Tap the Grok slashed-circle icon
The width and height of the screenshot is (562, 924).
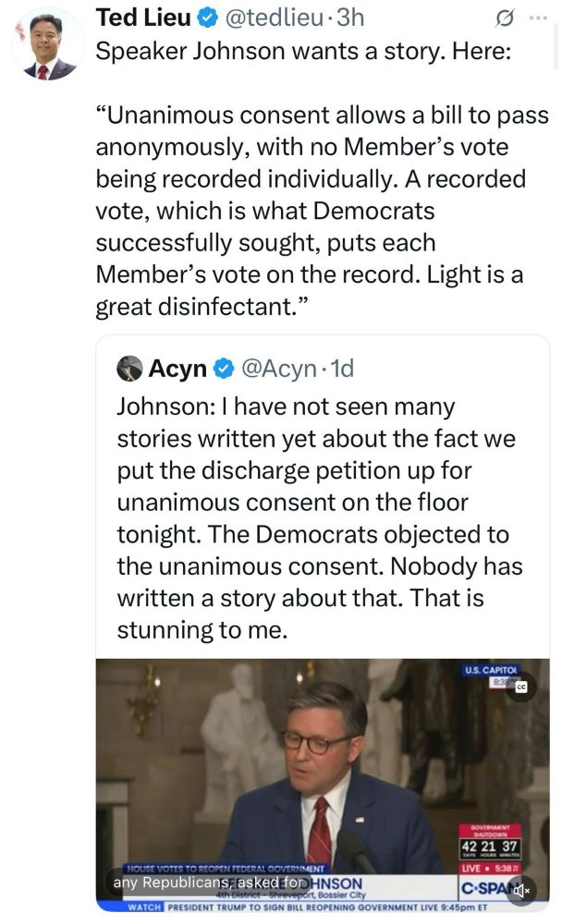(x=506, y=18)
